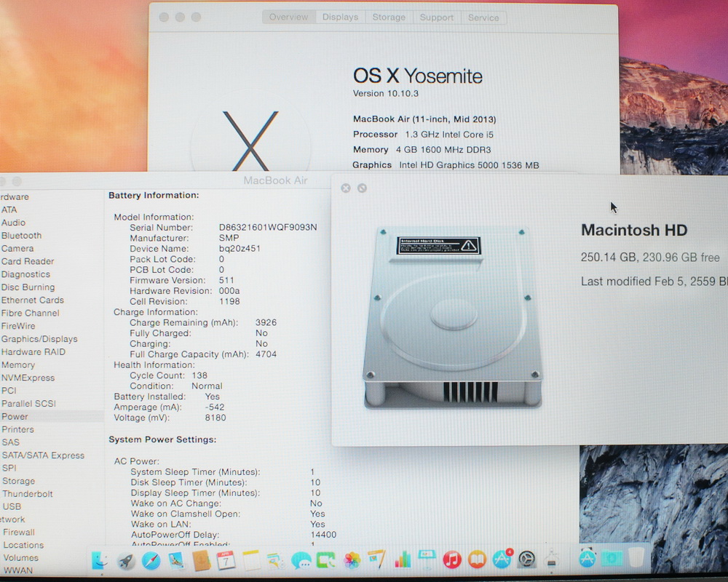This screenshot has height=582, width=728.
Task: Select ATA in System Information sidebar
Action: (9, 210)
